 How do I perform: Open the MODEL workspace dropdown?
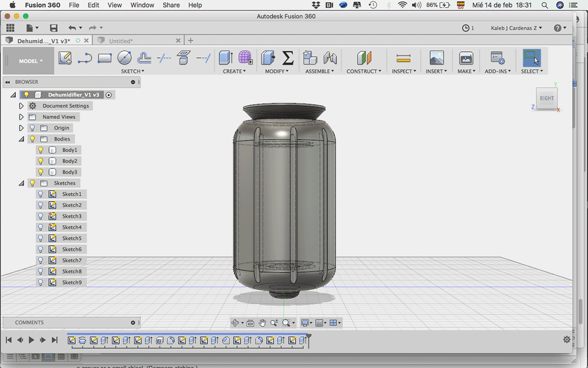[x=30, y=61]
